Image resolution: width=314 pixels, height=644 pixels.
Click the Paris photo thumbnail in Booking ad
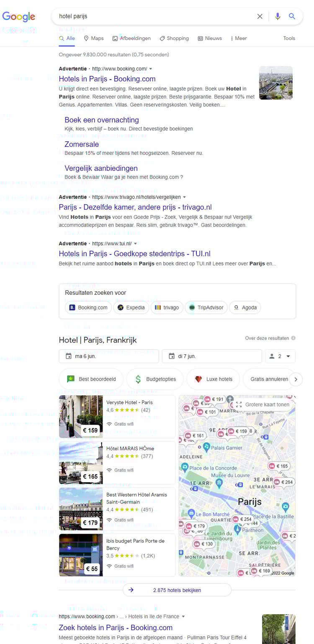point(276,83)
